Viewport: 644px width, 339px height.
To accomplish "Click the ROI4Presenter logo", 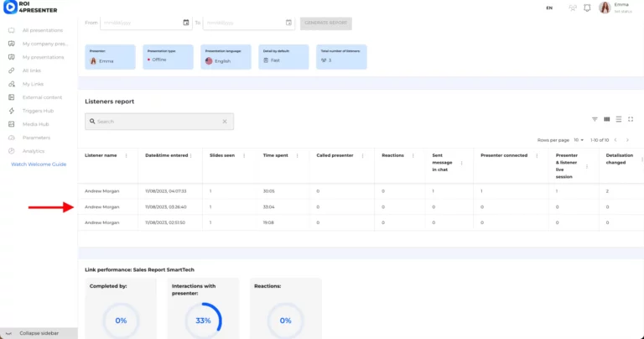I will click(30, 7).
